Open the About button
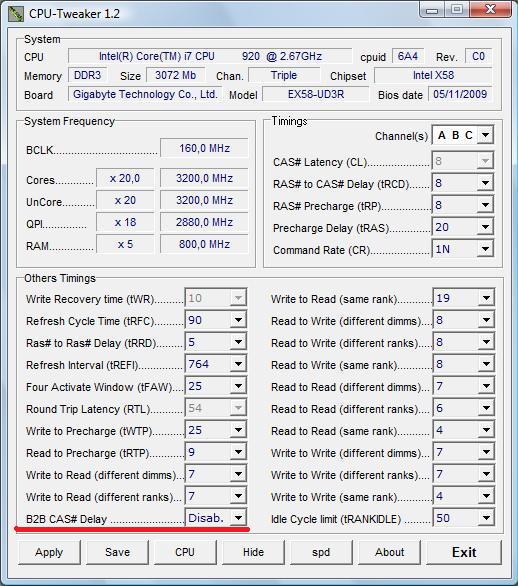 coord(389,552)
